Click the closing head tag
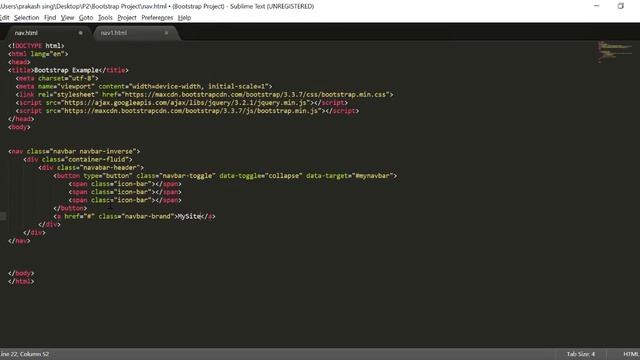640x360 pixels. (21, 119)
